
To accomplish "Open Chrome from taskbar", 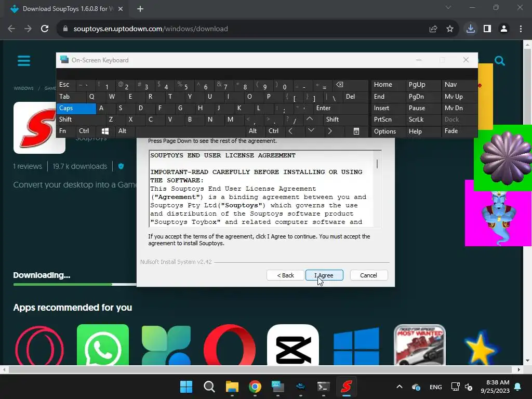I will coord(255,387).
